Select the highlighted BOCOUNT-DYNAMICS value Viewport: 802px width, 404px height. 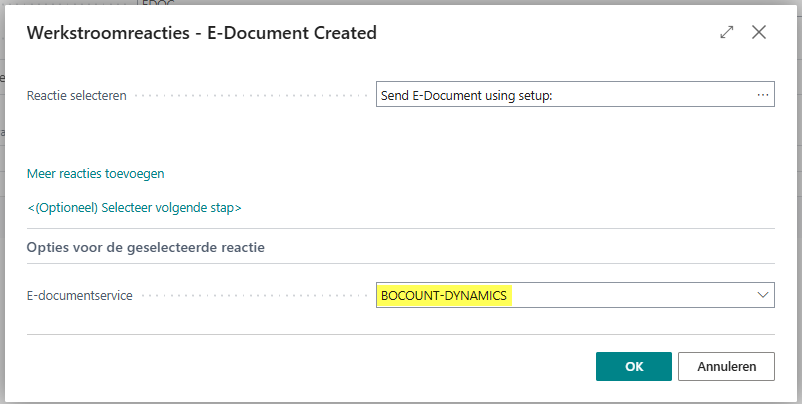pos(444,295)
